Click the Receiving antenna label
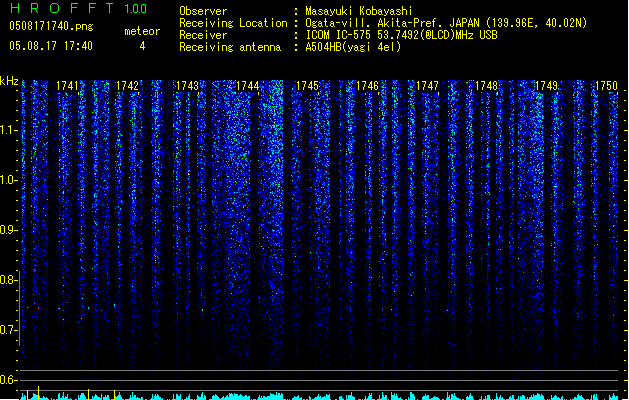This screenshot has height=400, width=629. (x=230, y=47)
